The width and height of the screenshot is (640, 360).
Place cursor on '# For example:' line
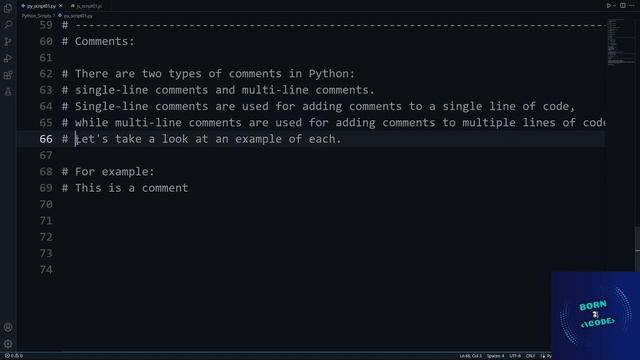108,172
